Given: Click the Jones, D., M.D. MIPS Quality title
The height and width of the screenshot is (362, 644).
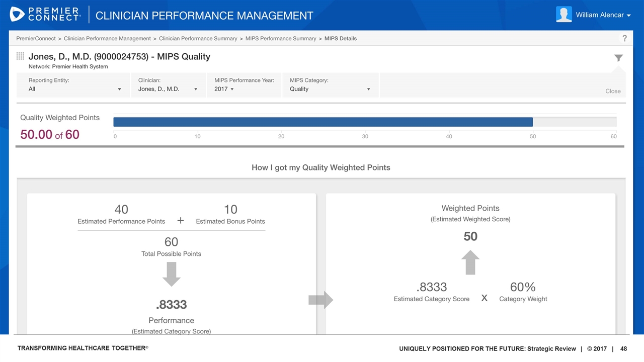Looking at the screenshot, I should coord(119,57).
